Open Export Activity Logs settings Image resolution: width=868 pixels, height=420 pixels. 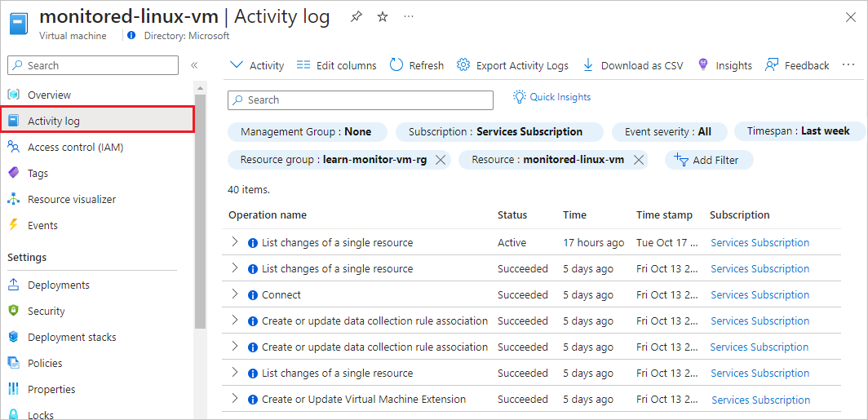(512, 65)
